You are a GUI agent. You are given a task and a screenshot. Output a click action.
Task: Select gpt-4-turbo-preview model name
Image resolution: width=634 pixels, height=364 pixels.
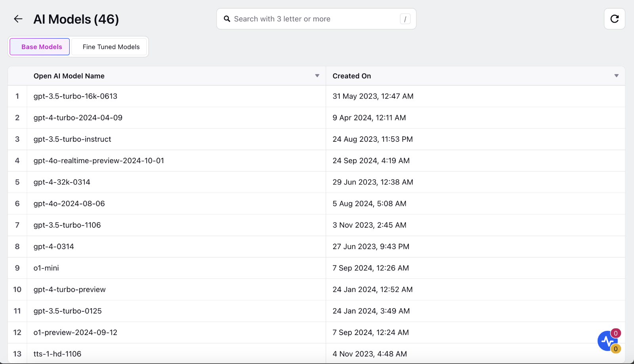click(x=70, y=289)
